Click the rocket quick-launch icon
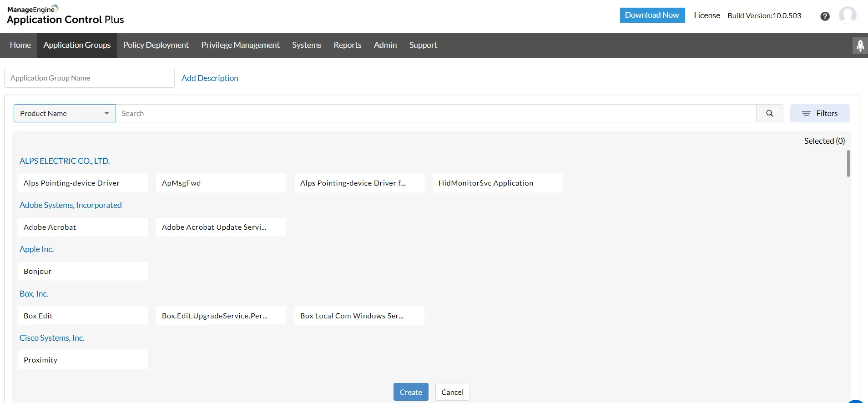Viewport: 868px width, 403px height. coord(860,45)
